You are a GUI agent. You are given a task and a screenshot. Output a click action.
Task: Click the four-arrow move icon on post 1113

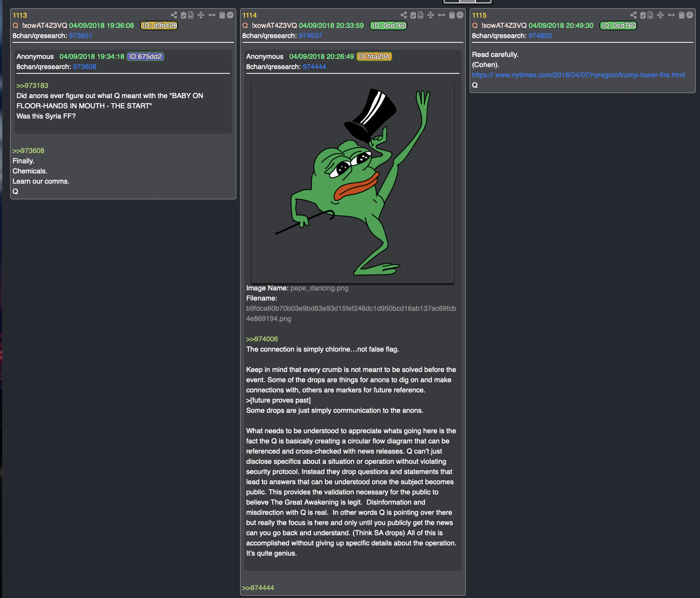click(x=201, y=15)
